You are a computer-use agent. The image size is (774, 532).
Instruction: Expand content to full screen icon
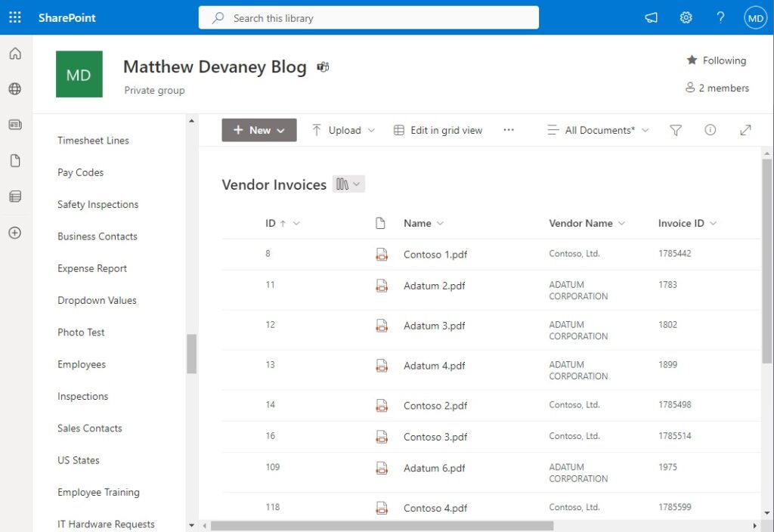745,130
